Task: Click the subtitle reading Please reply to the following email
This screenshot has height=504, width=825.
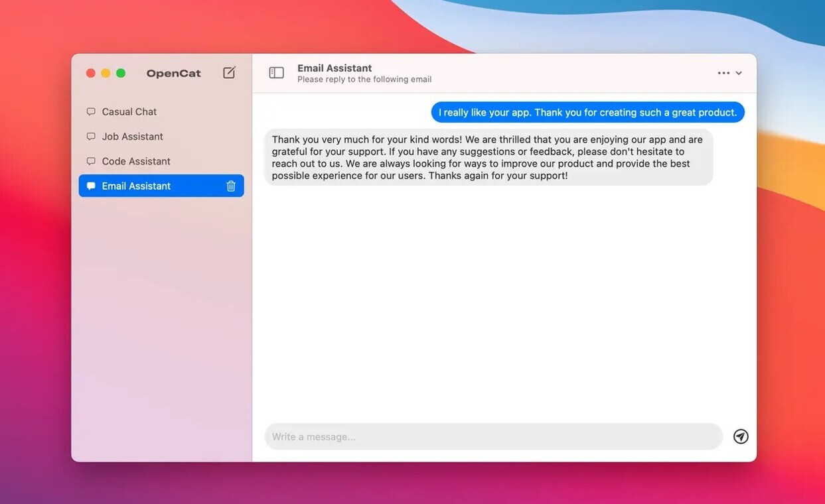Action: coord(364,78)
